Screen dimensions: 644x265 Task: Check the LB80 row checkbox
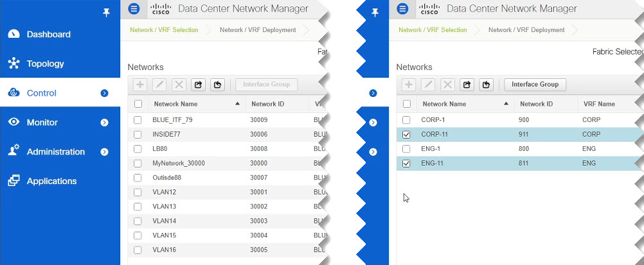pyautogui.click(x=138, y=149)
